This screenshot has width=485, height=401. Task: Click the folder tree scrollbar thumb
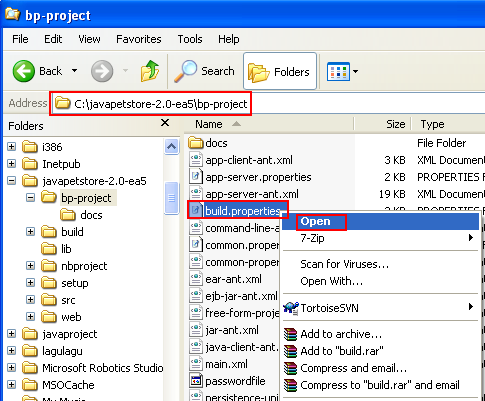(x=172, y=198)
